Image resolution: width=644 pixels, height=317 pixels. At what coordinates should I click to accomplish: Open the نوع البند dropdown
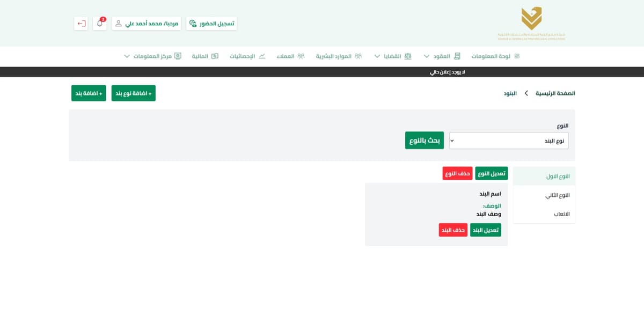509,141
